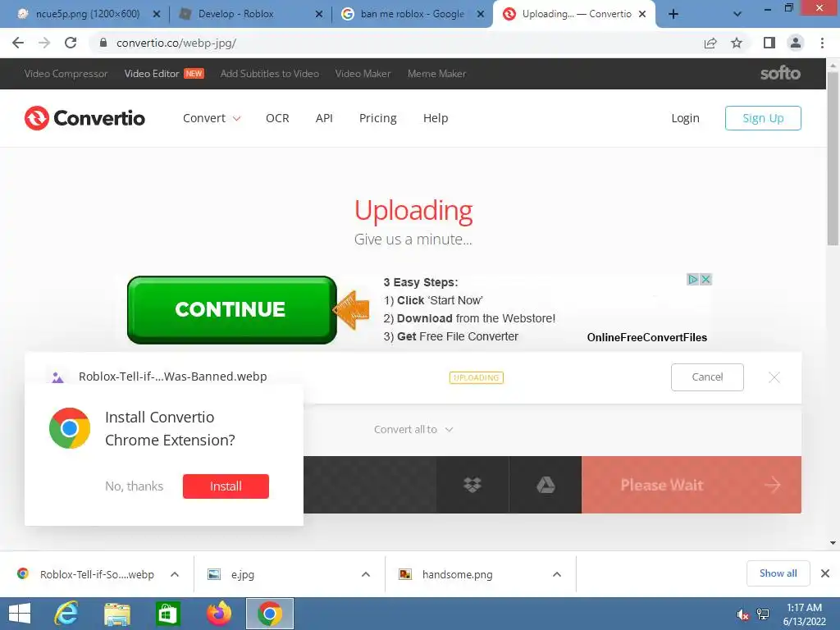
Task: Open Windows Start menu
Action: 20,614
